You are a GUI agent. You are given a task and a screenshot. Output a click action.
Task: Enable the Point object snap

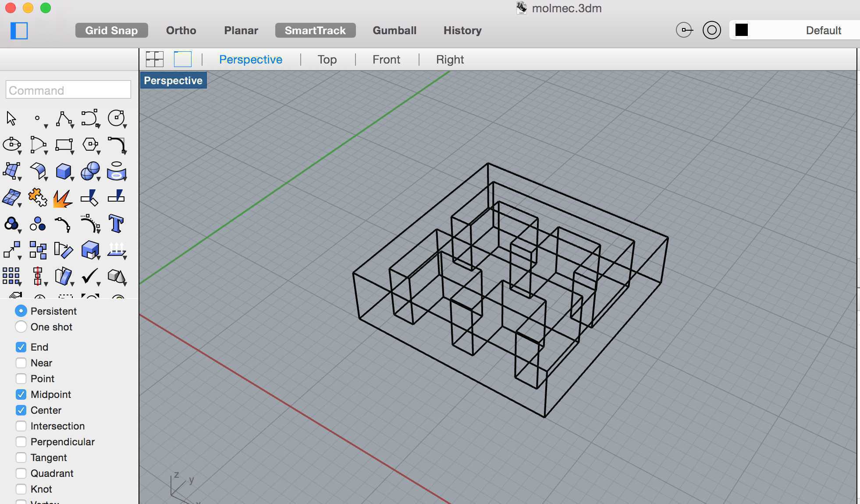click(x=21, y=379)
